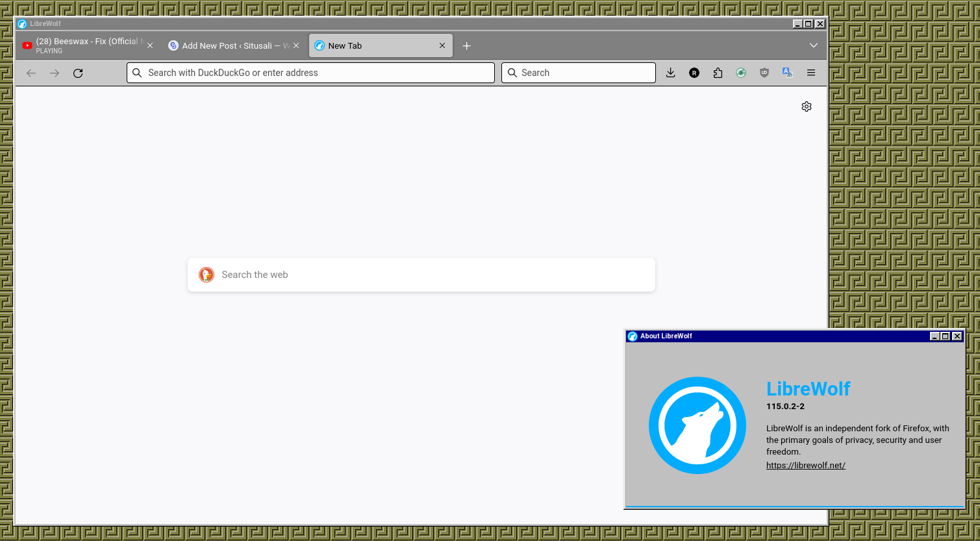980x541 pixels.
Task: Click the DuckDuckGo logo in search box
Action: pyautogui.click(x=207, y=275)
